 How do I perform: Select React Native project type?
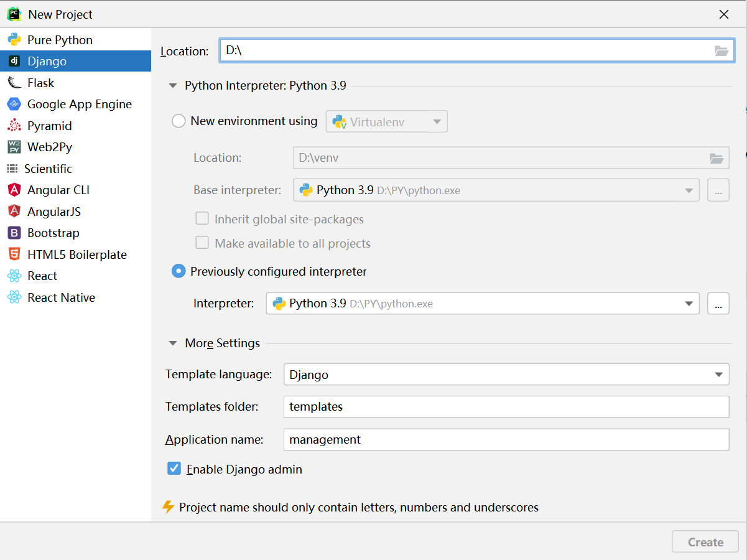pos(61,297)
